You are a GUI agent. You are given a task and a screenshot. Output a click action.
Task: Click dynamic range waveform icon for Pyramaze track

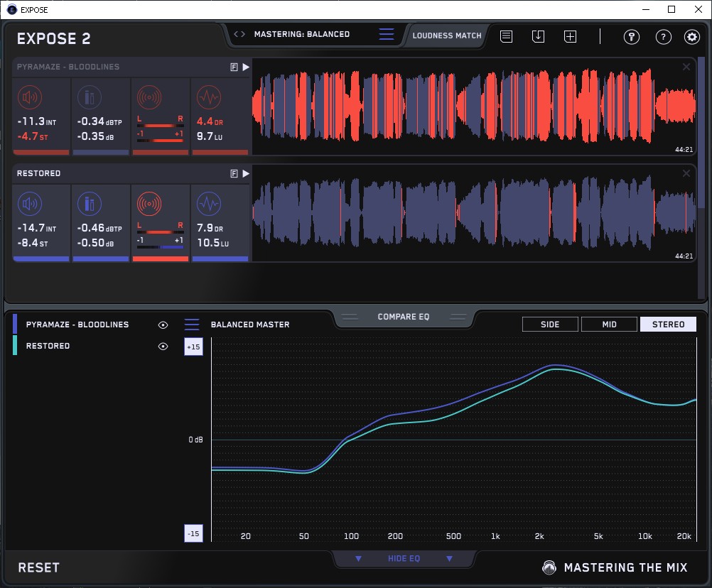point(208,97)
